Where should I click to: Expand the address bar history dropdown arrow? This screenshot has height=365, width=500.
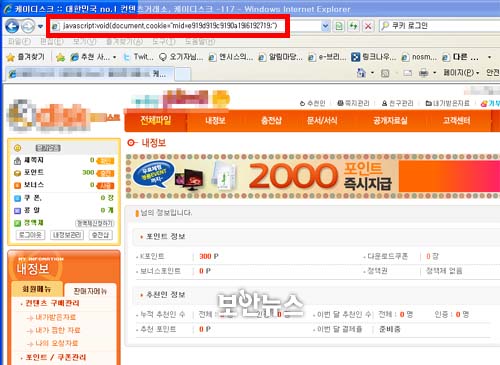[x=325, y=26]
